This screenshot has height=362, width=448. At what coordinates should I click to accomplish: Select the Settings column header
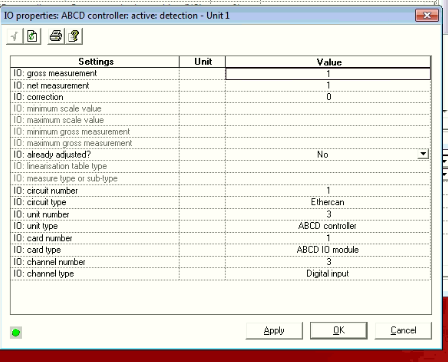95,62
